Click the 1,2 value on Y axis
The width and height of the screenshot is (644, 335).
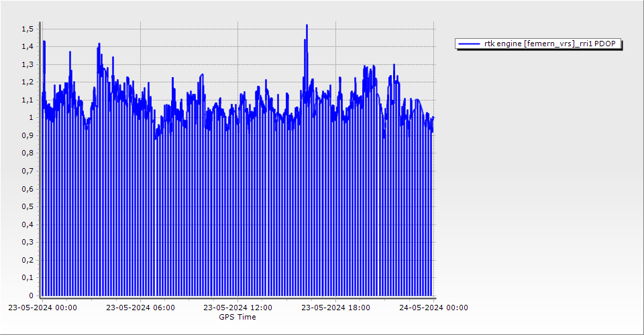point(27,82)
